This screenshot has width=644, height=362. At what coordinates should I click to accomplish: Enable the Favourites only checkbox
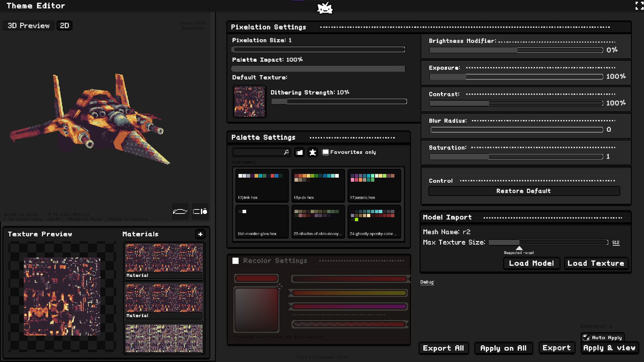pos(325,152)
